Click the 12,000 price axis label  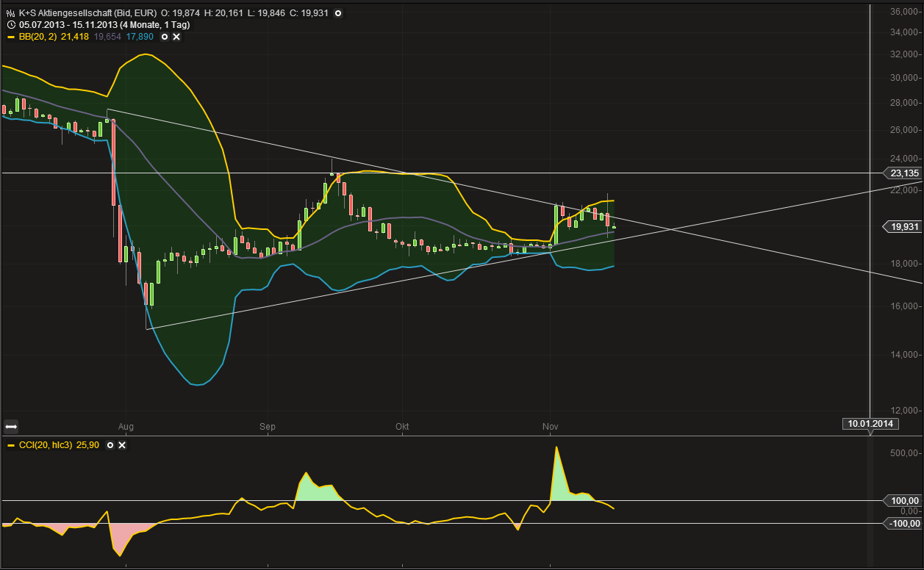(x=905, y=410)
